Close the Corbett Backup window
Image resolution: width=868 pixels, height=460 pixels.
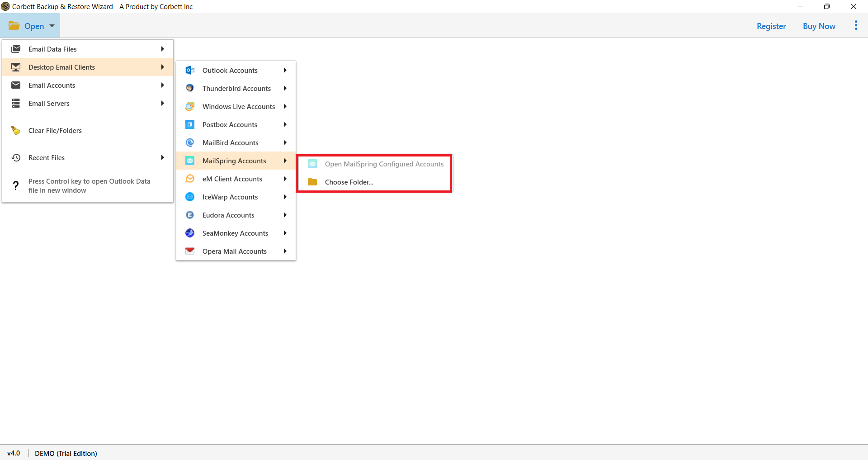pos(854,6)
